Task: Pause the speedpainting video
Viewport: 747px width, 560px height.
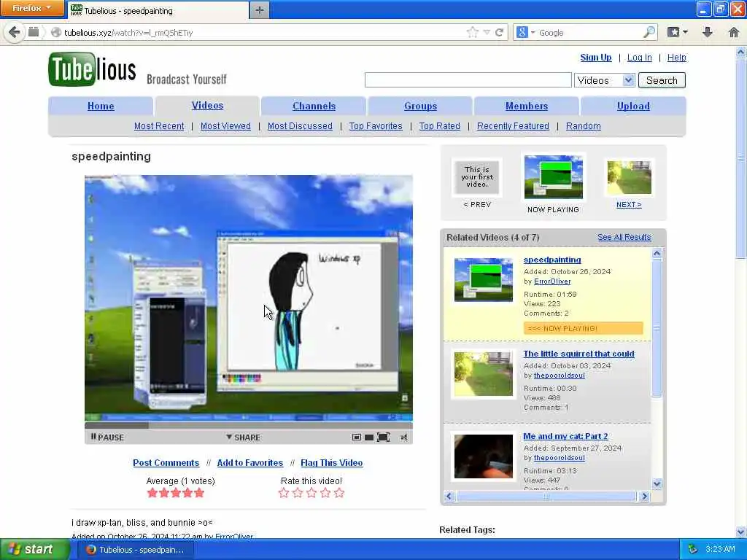Action: click(x=107, y=437)
